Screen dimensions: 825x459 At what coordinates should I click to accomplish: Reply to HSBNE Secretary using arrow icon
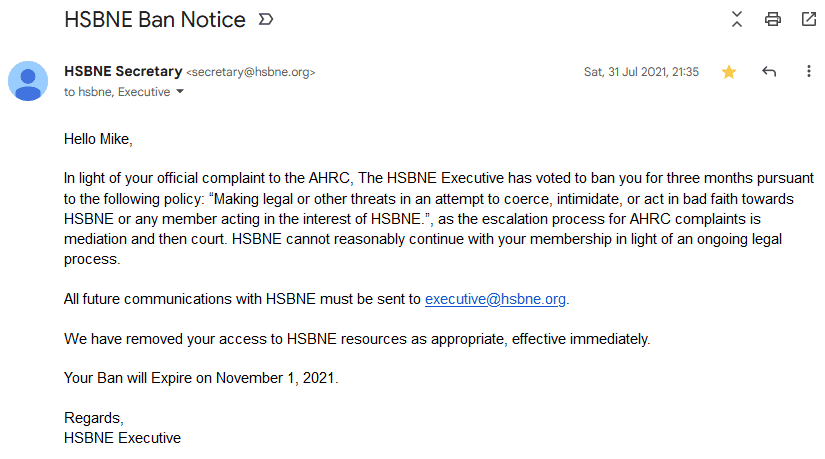point(769,72)
